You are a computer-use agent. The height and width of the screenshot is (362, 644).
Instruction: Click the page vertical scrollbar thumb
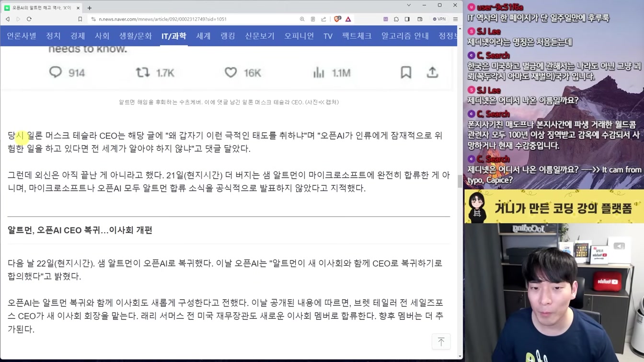[460, 181]
